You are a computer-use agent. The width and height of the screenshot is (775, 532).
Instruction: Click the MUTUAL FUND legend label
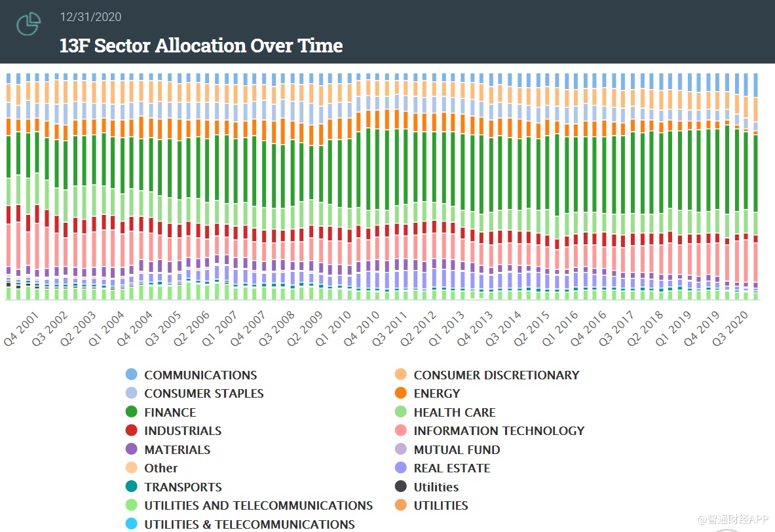(457, 449)
